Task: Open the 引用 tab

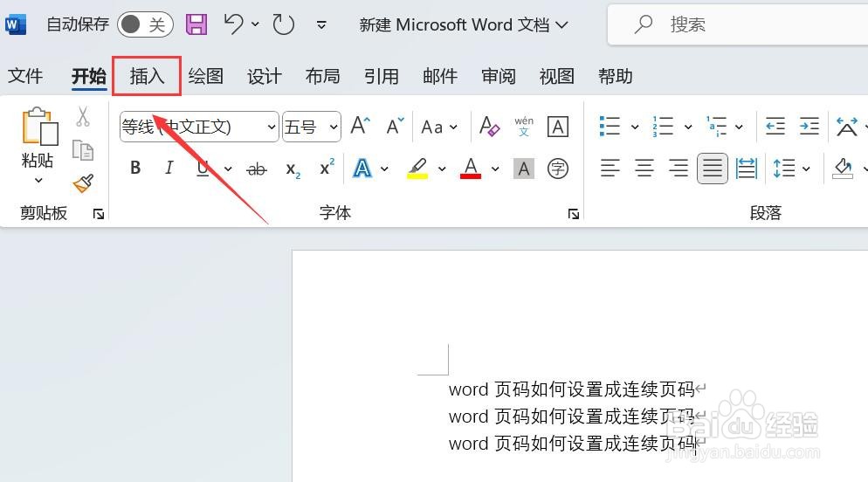Action: (382, 76)
